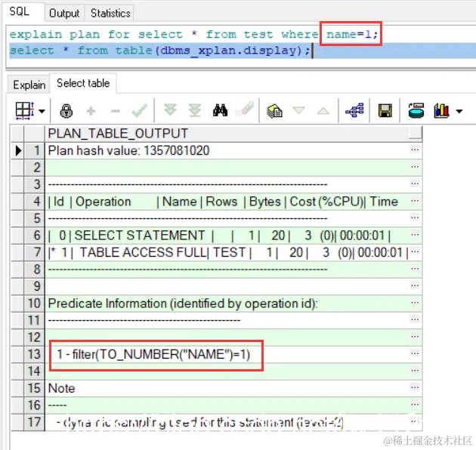Open the ellipsis button on row 4
This screenshot has height=450, width=476.
(x=415, y=201)
